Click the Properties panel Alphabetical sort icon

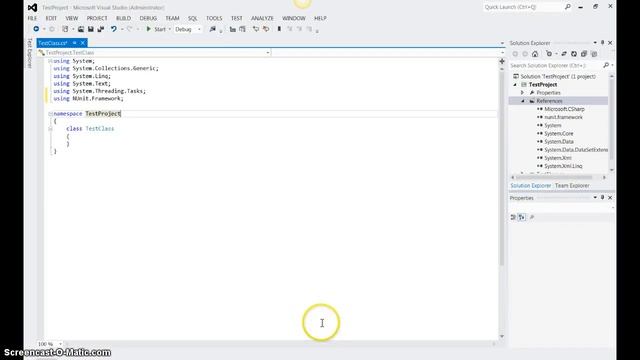click(522, 217)
